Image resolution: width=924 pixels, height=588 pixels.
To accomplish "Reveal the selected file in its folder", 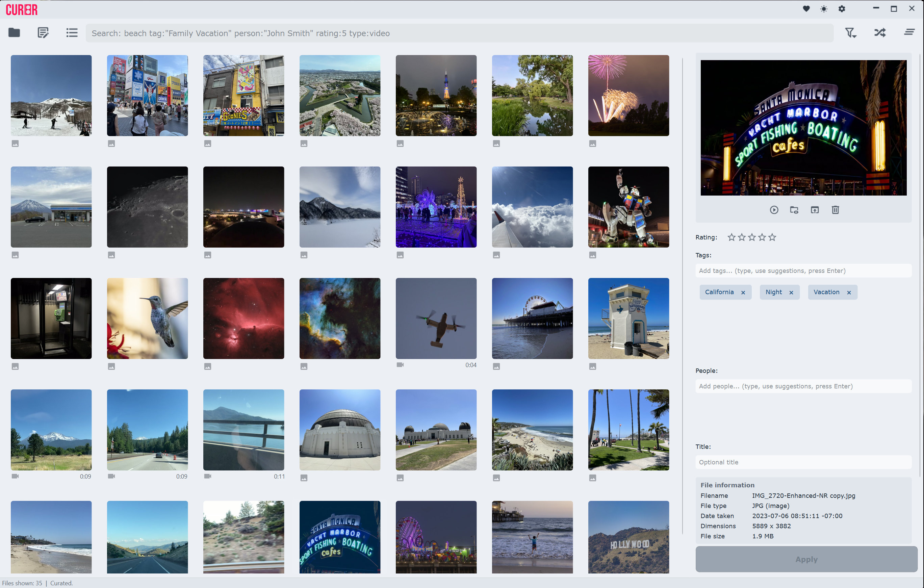I will click(794, 210).
